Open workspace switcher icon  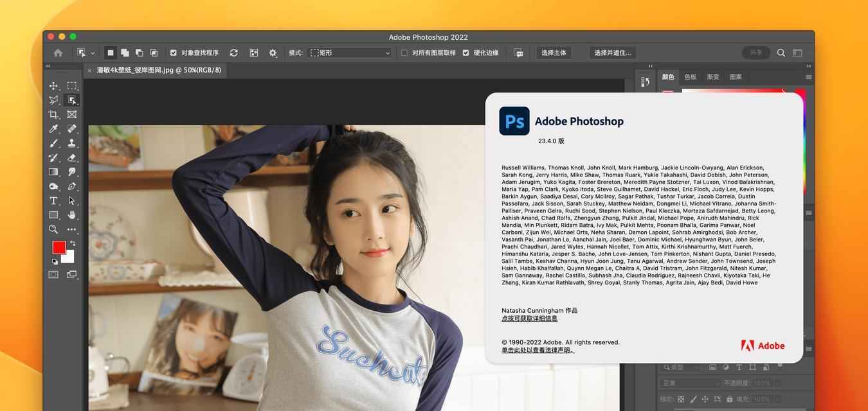(797, 53)
